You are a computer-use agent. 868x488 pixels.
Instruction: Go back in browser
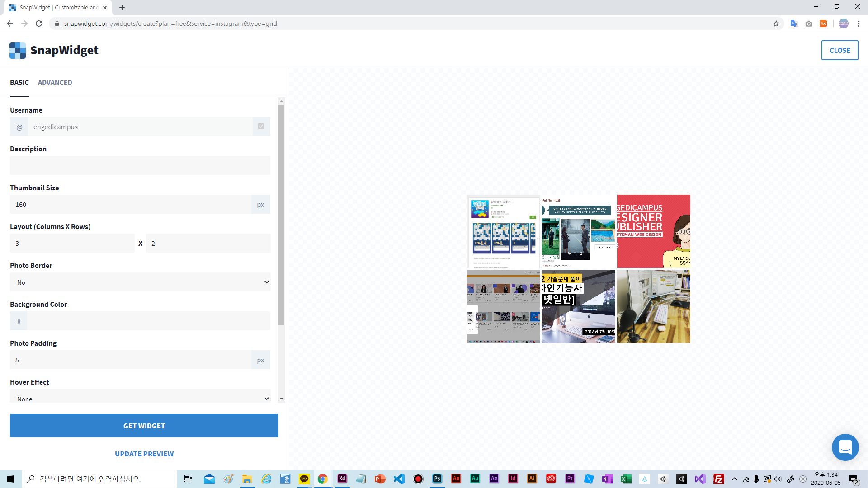(10, 23)
